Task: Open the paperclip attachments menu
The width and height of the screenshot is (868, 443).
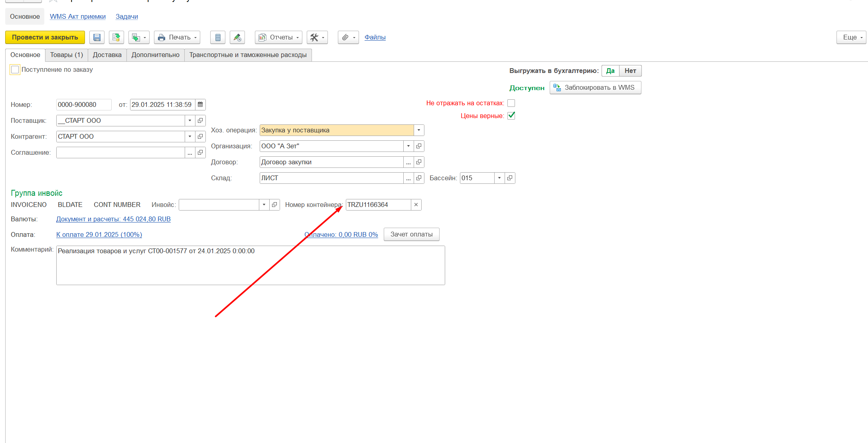Action: point(348,37)
